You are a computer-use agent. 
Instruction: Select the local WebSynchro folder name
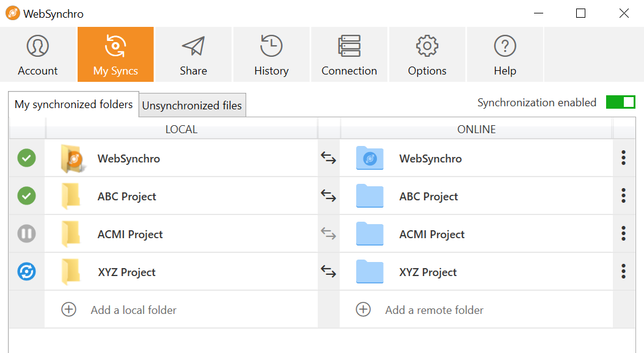pos(128,159)
